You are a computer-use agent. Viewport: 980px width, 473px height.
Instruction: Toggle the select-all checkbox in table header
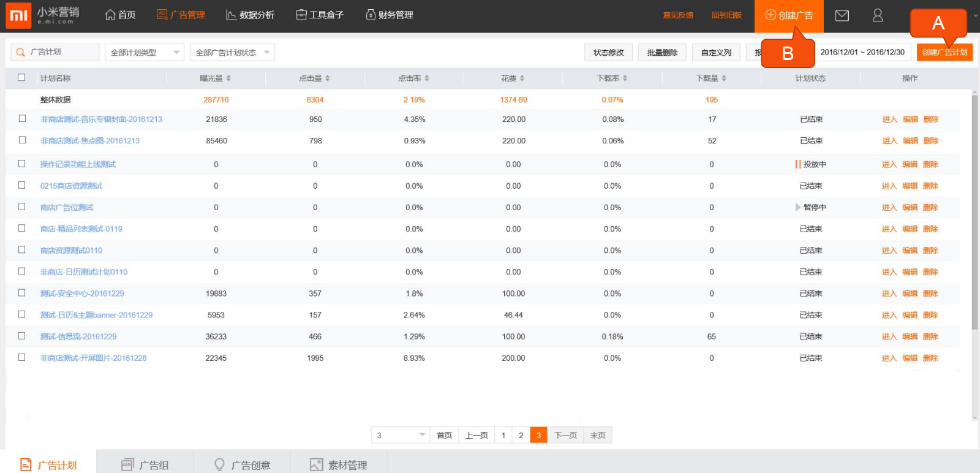22,78
